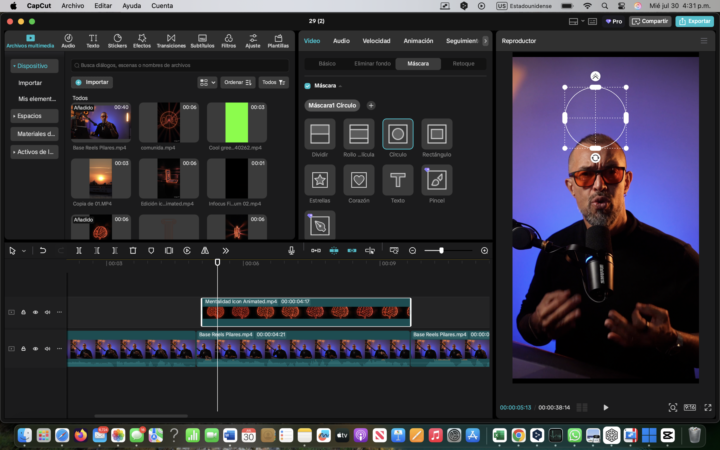Select the Estrellas star mask shape

click(x=320, y=180)
